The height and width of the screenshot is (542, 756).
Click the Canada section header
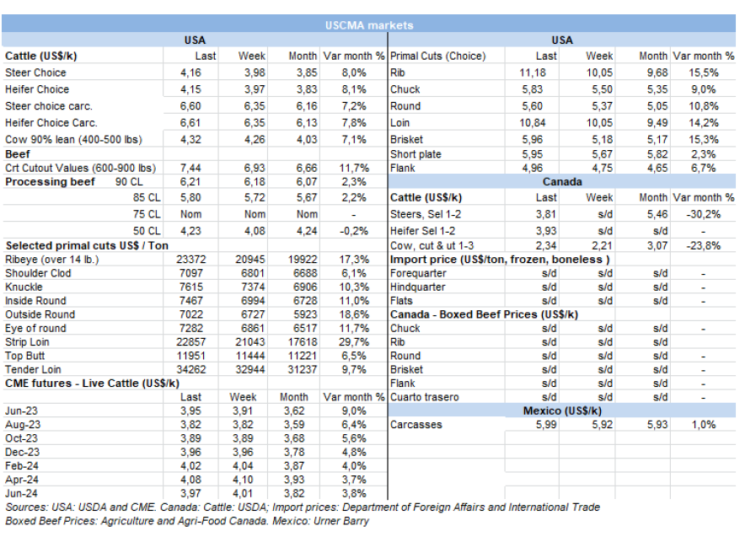561,182
